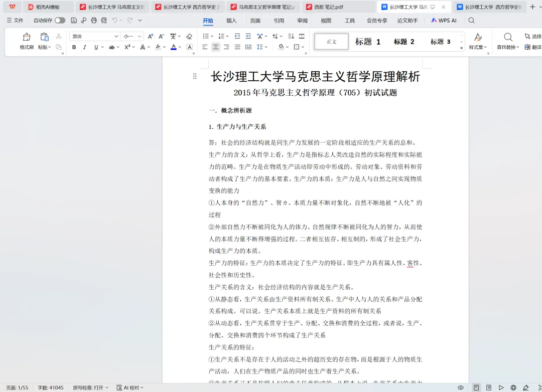Toggle eye protection mode icon in status bar
This screenshot has width=542, height=392.
(461, 387)
